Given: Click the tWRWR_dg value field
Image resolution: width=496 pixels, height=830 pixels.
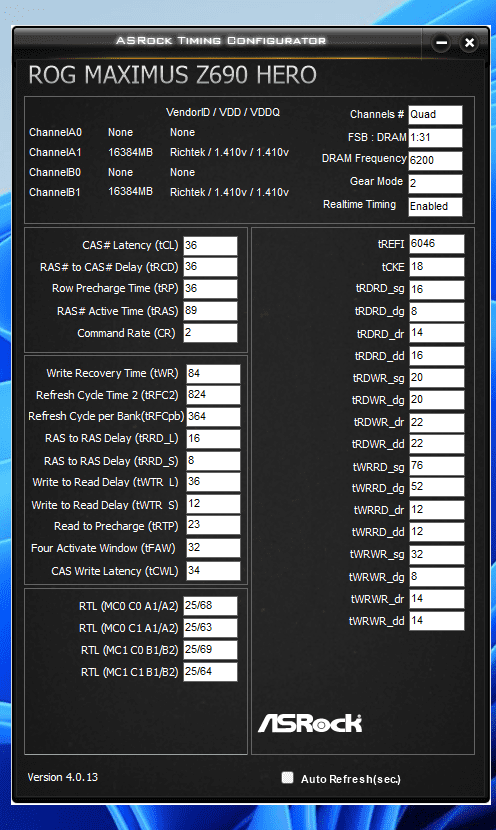Looking at the screenshot, I should [437, 576].
